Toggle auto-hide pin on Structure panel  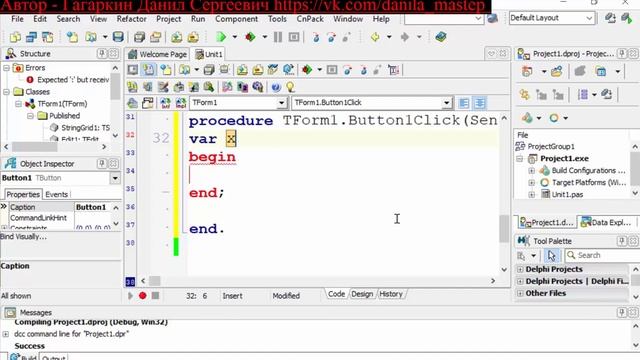[102, 53]
